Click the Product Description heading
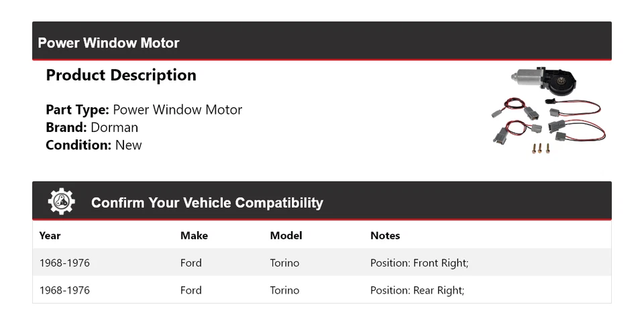The height and width of the screenshot is (325, 644). click(x=121, y=75)
